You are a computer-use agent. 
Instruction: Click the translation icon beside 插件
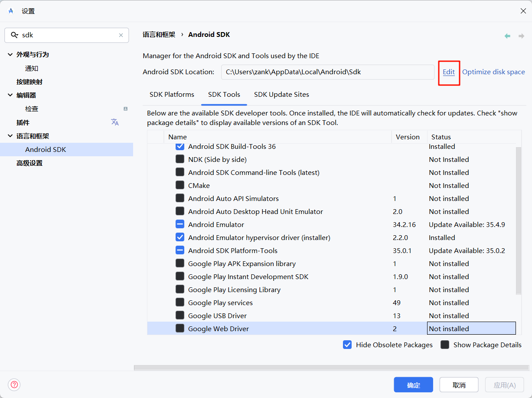tap(115, 122)
